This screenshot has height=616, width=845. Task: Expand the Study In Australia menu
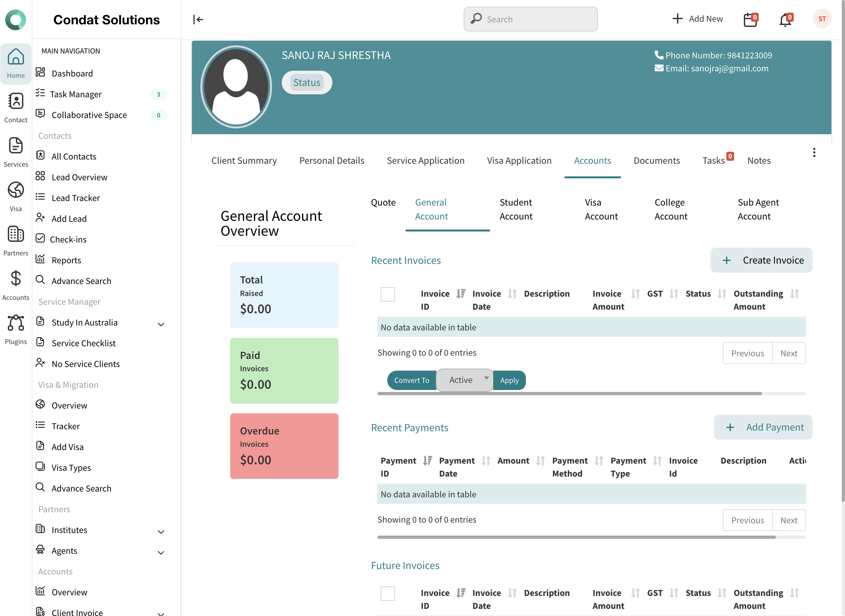pos(161,325)
